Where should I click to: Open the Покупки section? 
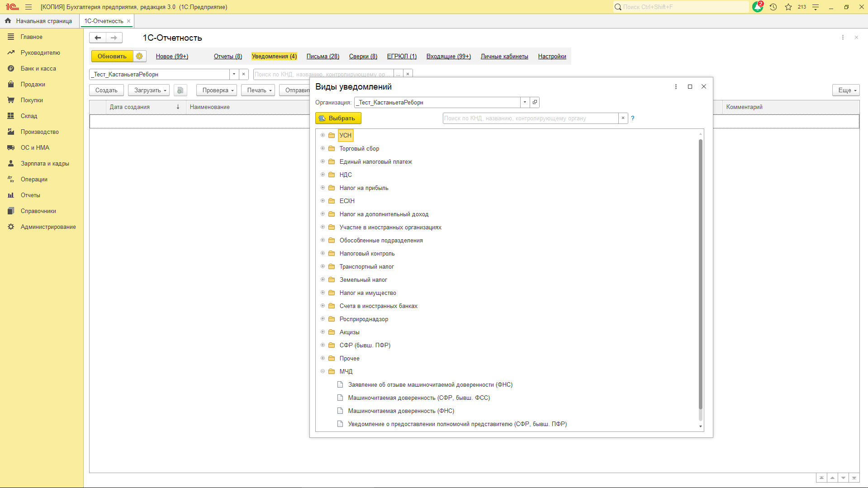coord(32,100)
